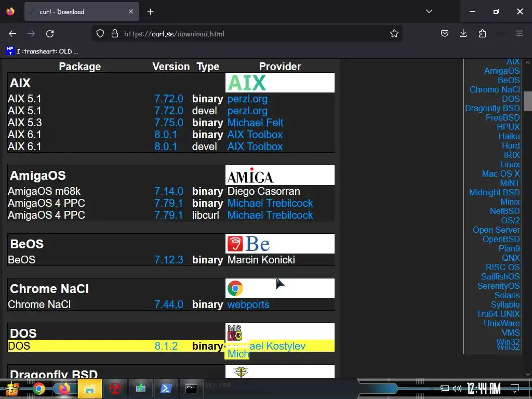Launch Chrome from the taskbar

click(38, 389)
